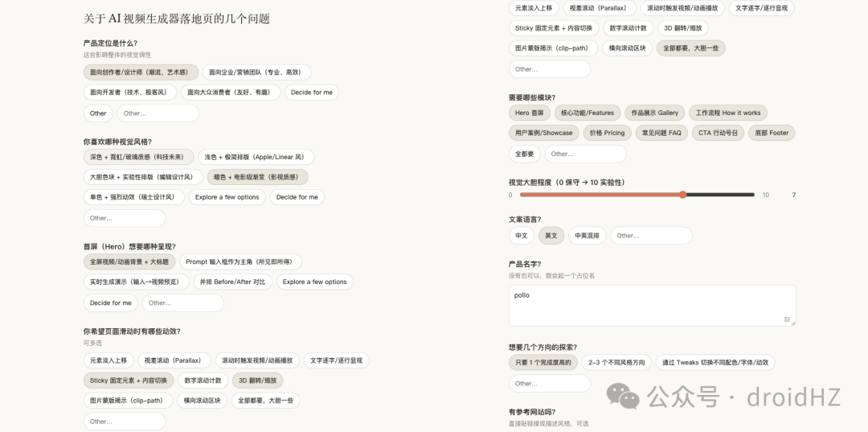Viewport: 868px width, 432px height.
Task: Click the 产品名字 text area containing pollo
Action: (652, 305)
